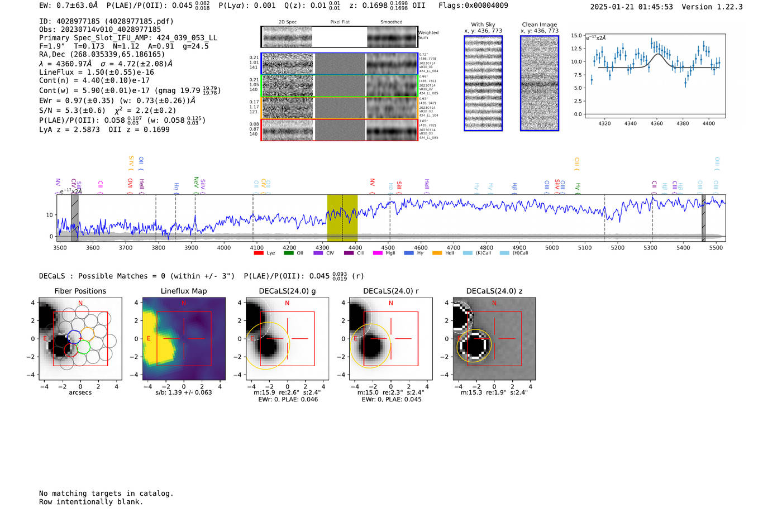Click the 'Row intentionally blank.' text

click(x=91, y=502)
